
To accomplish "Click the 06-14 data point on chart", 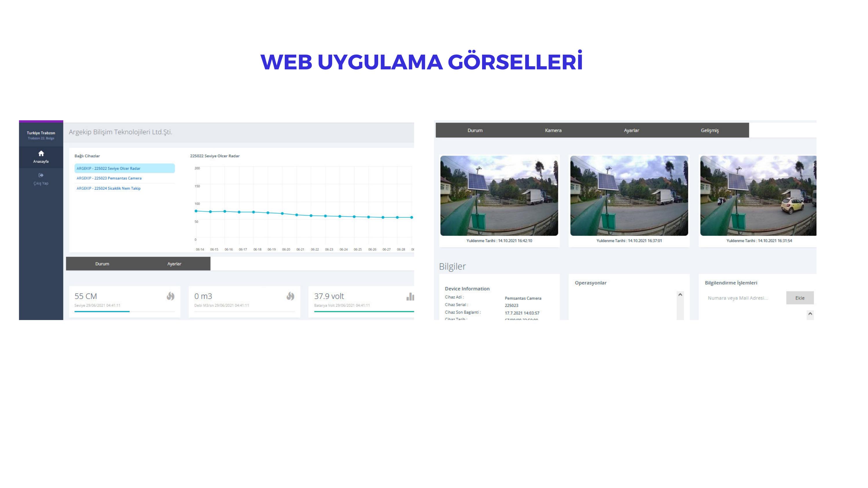I will [196, 211].
